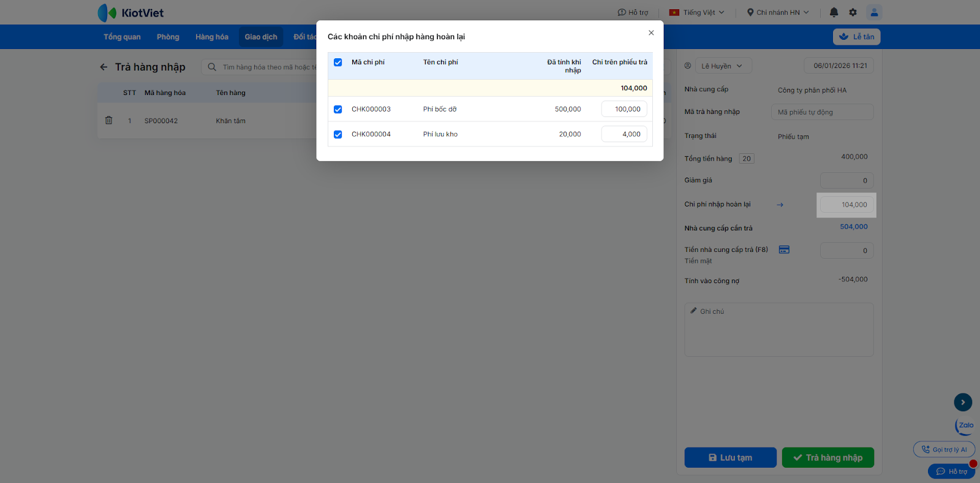This screenshot has width=980, height=483.
Task: Open the Tổng quan menu
Action: [x=122, y=37]
